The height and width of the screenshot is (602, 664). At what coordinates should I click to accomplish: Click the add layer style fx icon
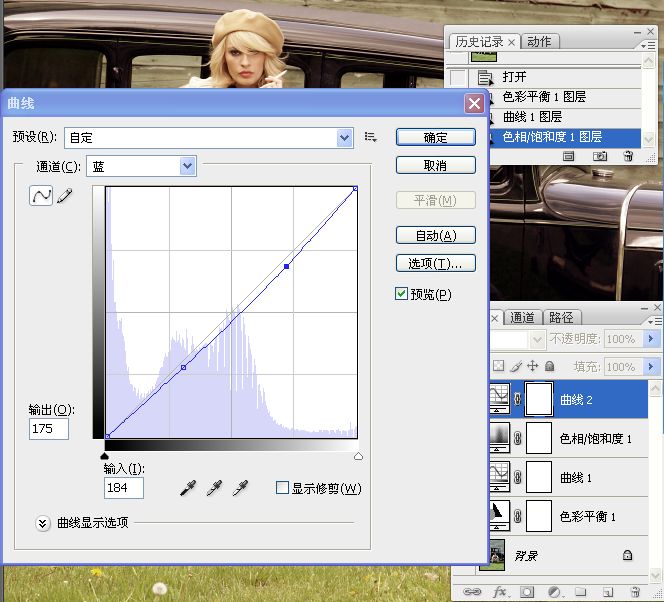click(x=501, y=591)
